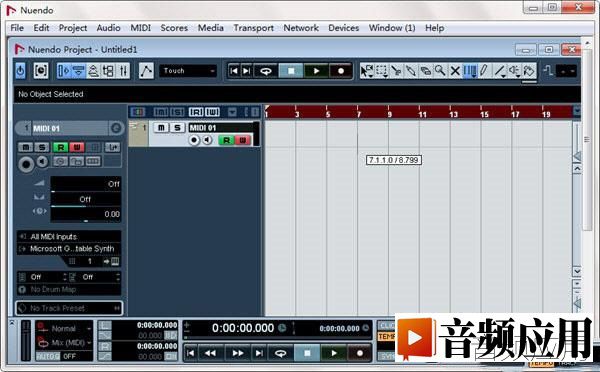Open the All MIDI Inputs routing dropdown
This screenshot has width=600, height=372.
click(69, 237)
